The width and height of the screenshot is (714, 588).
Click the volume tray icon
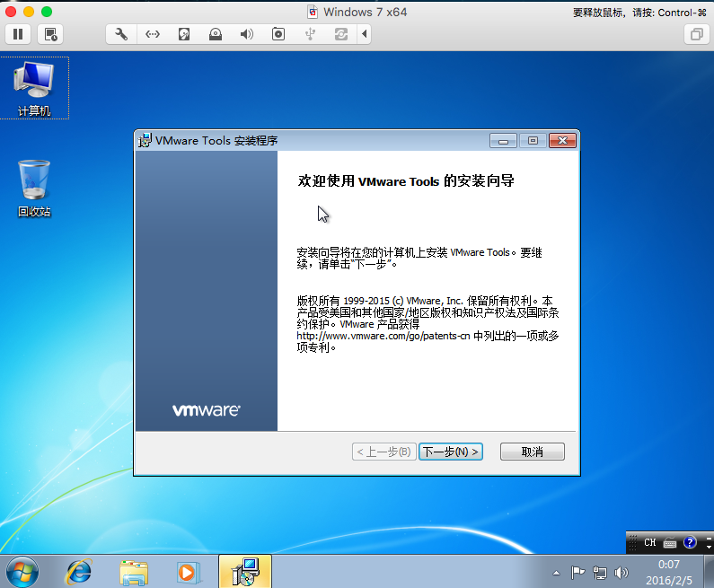coord(621,573)
